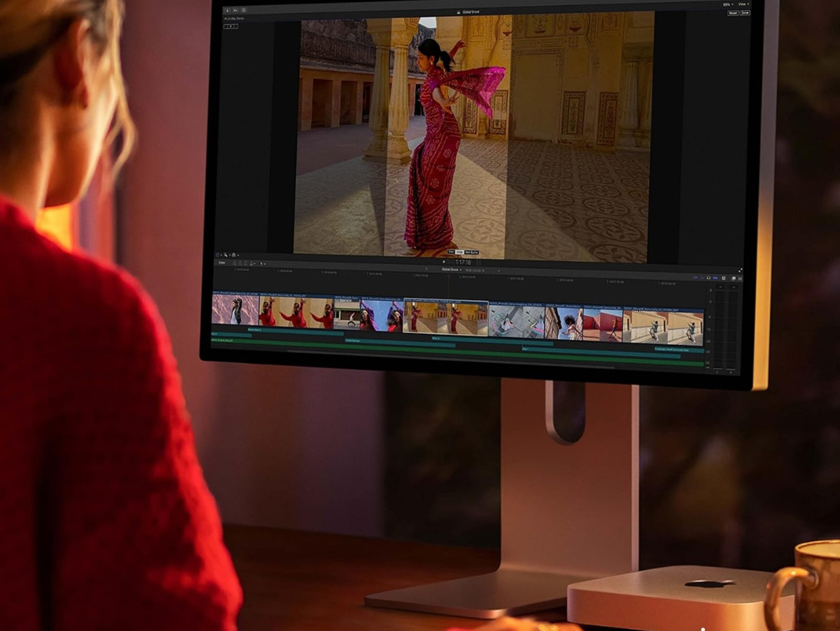The height and width of the screenshot is (631, 840).
Task: Select the highlighted palace dancer clip in timeline
Action: [x=445, y=318]
